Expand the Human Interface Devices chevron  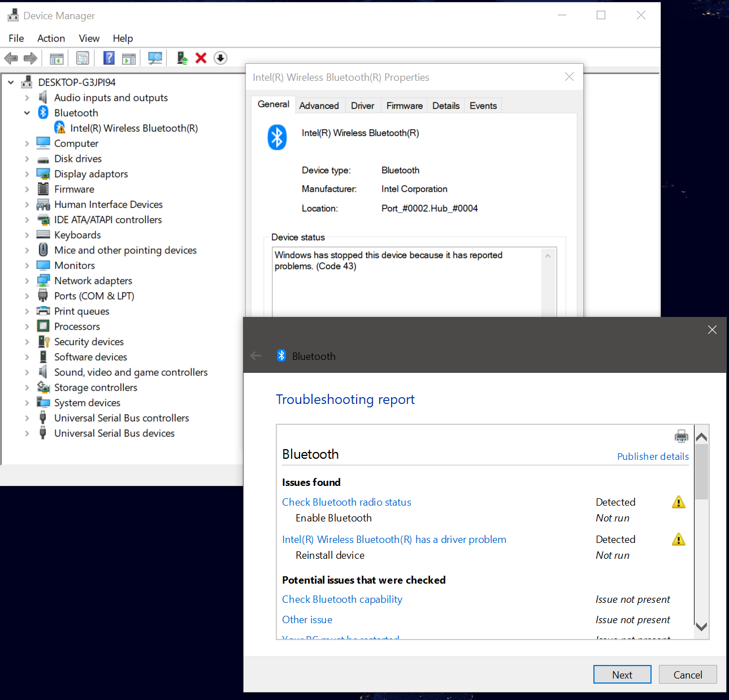(x=27, y=205)
